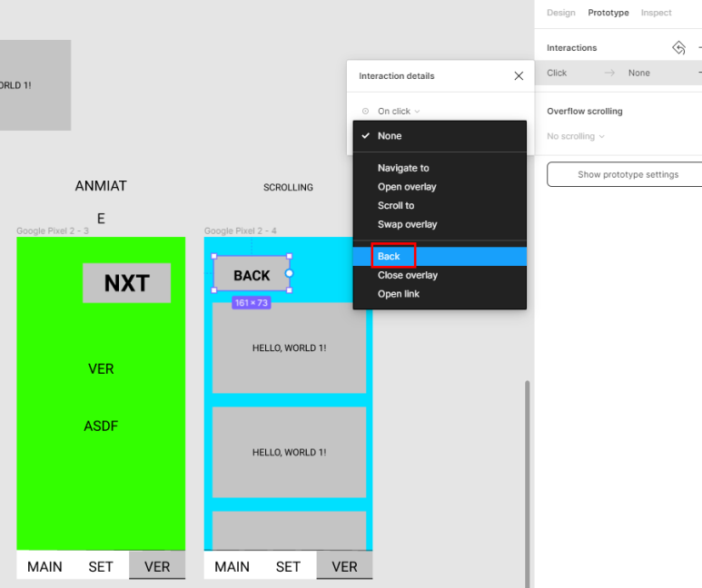Image resolution: width=702 pixels, height=588 pixels.
Task: Click MAIN tab in cyan frame
Action: pyautogui.click(x=232, y=566)
